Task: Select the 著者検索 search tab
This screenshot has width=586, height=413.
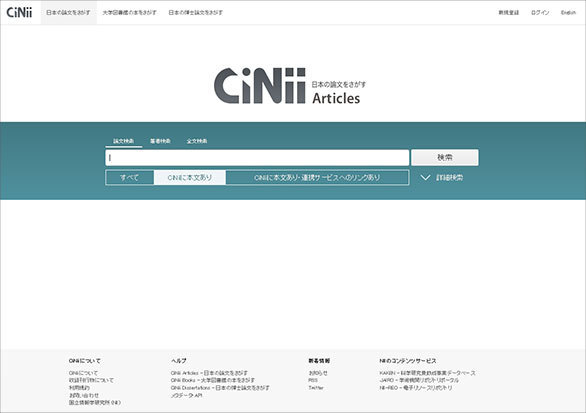Action: [x=160, y=141]
